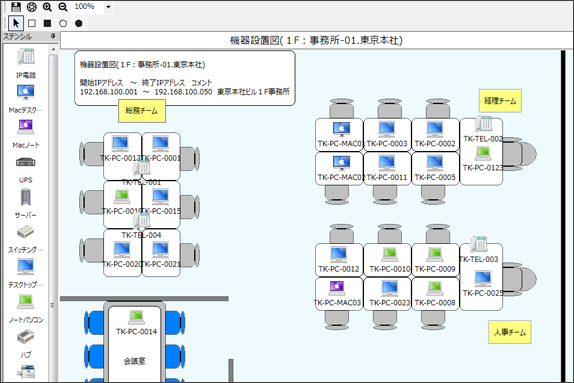Select laptop TK-PC-0010
574x383 pixels.
pos(390,254)
